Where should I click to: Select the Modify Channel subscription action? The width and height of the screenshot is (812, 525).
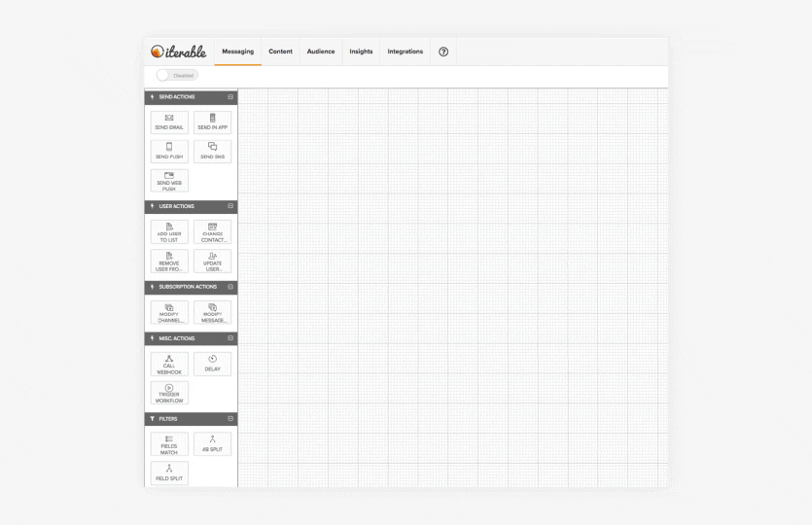(x=169, y=312)
